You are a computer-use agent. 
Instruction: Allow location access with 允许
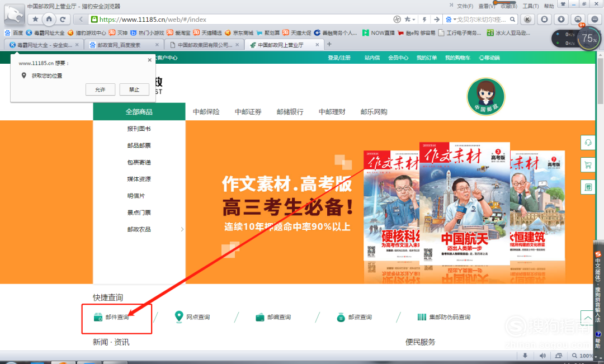tap(100, 89)
